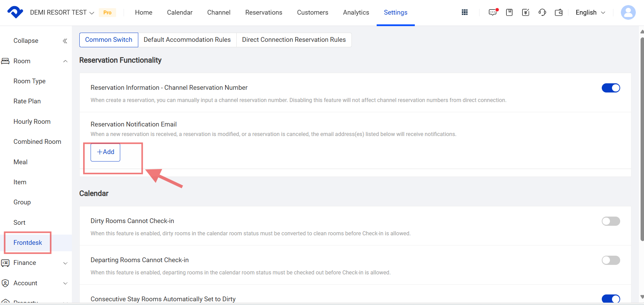Viewport: 644px width, 305px height.
Task: Add a reservation notification email
Action: [x=105, y=152]
